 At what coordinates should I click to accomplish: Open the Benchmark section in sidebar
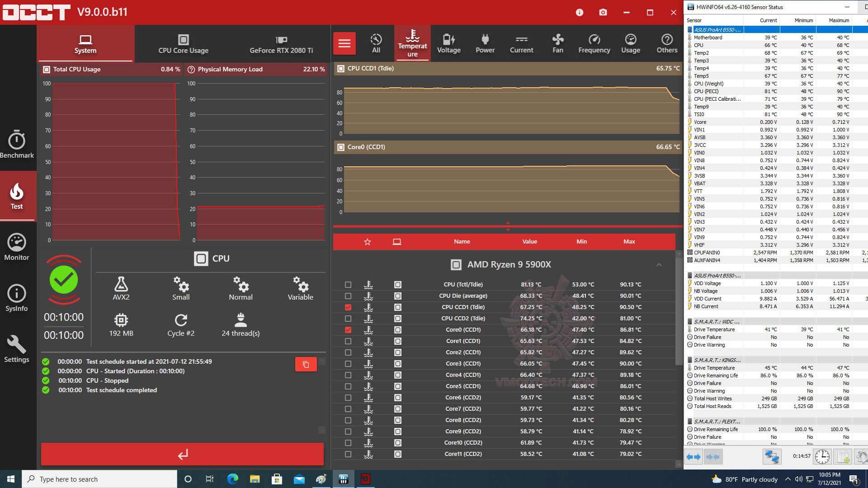pos(17,145)
